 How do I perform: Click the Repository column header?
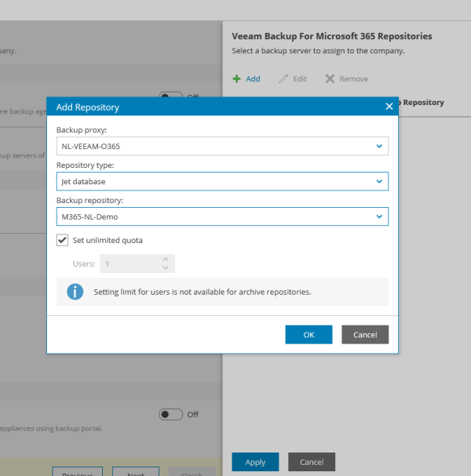click(x=423, y=103)
